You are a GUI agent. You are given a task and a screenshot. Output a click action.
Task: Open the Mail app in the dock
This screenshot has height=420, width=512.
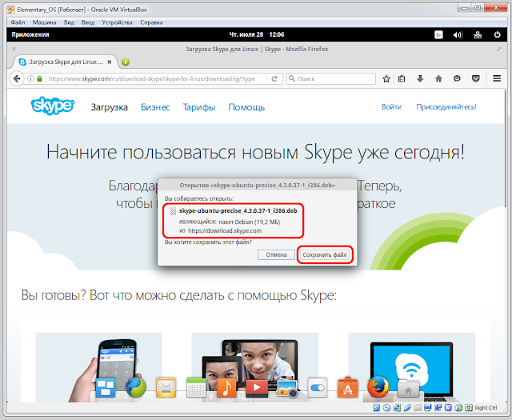coord(166,388)
